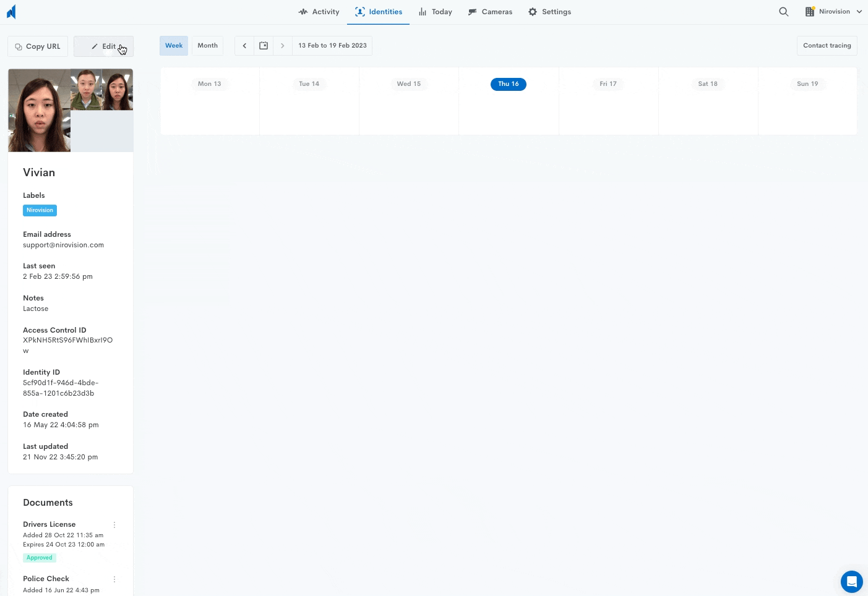Click Last updated 21 Nov 22 value
The image size is (868, 596).
[x=60, y=457]
